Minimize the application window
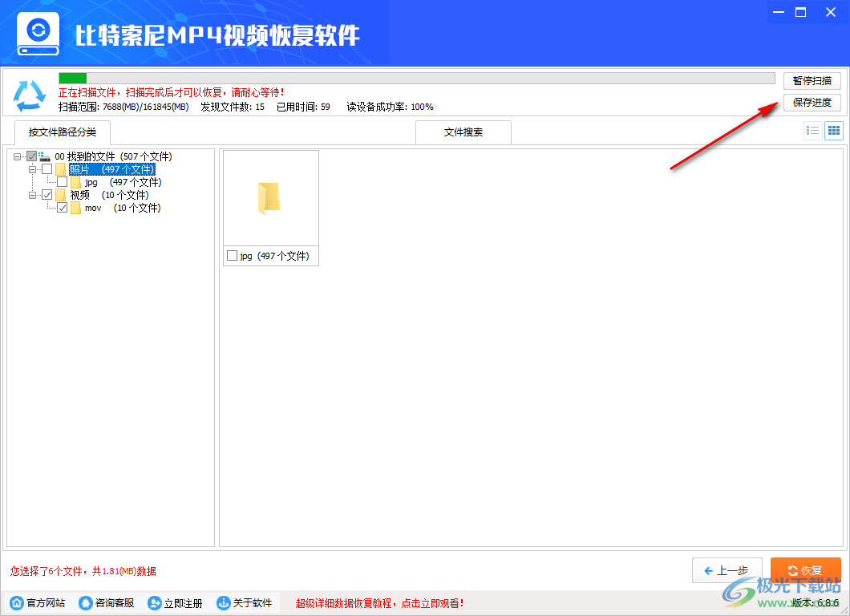 [x=779, y=12]
